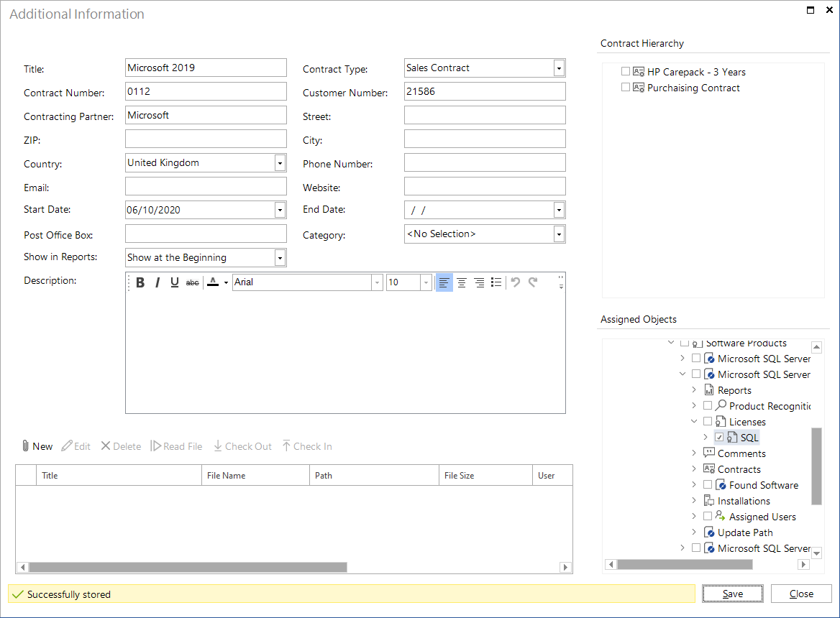Check Product Recognition checkbox
The width and height of the screenshot is (840, 618).
(x=708, y=405)
